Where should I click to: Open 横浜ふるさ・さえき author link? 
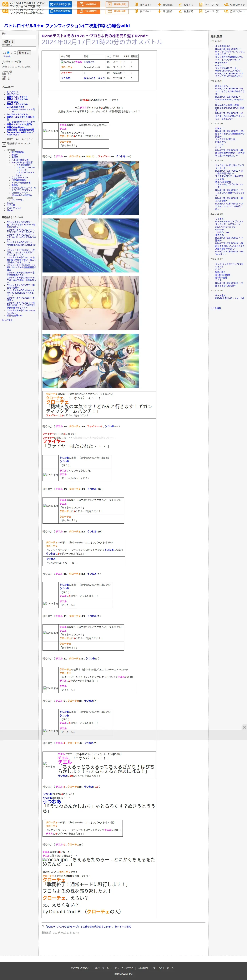tap(94, 78)
